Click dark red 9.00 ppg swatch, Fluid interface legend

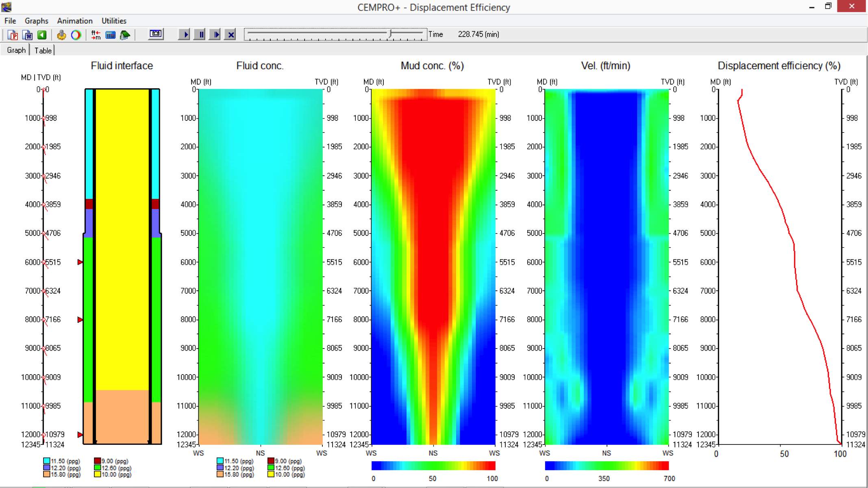(x=97, y=461)
